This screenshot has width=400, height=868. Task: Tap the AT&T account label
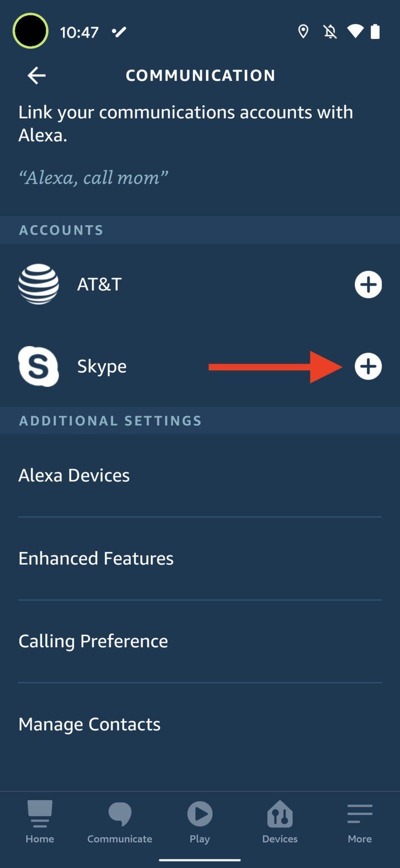[99, 284]
